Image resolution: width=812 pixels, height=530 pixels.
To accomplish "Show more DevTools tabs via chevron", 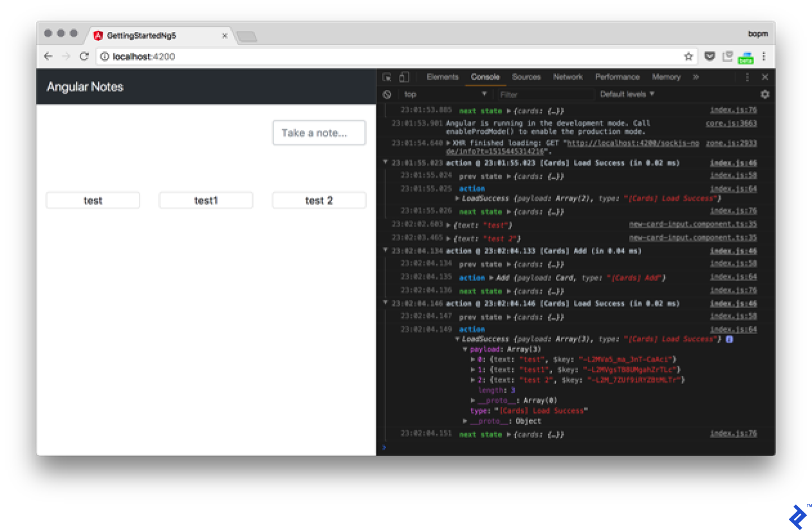I will (696, 77).
